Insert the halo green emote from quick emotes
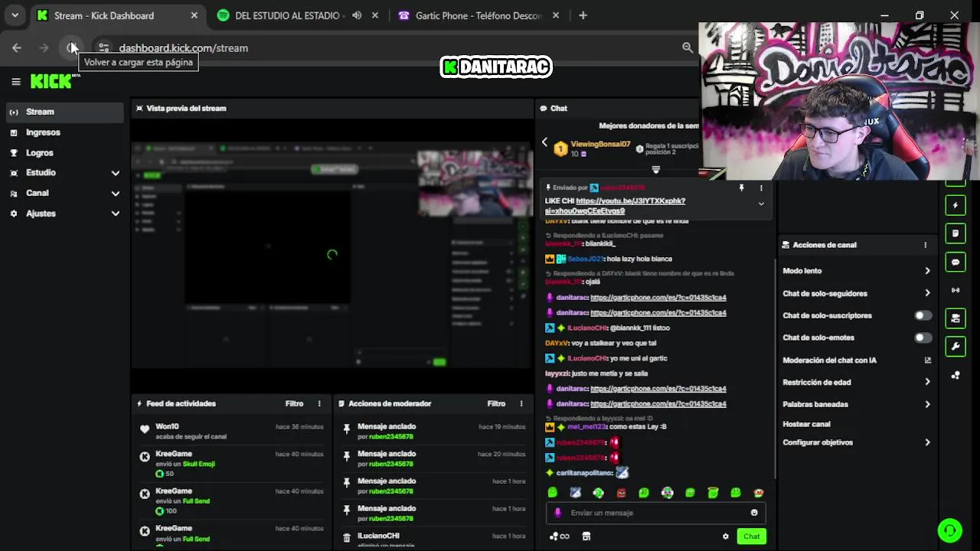 pyautogui.click(x=713, y=493)
